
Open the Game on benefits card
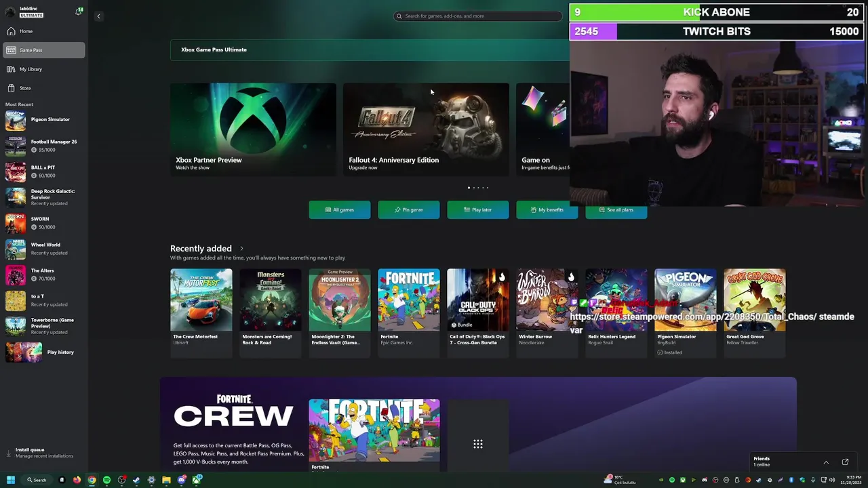542,129
